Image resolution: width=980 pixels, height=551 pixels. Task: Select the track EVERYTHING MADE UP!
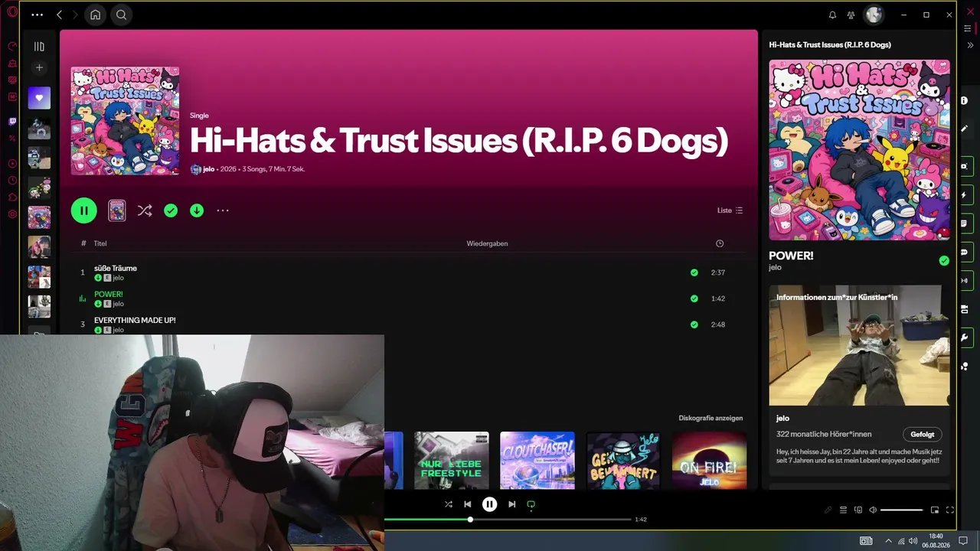click(135, 320)
